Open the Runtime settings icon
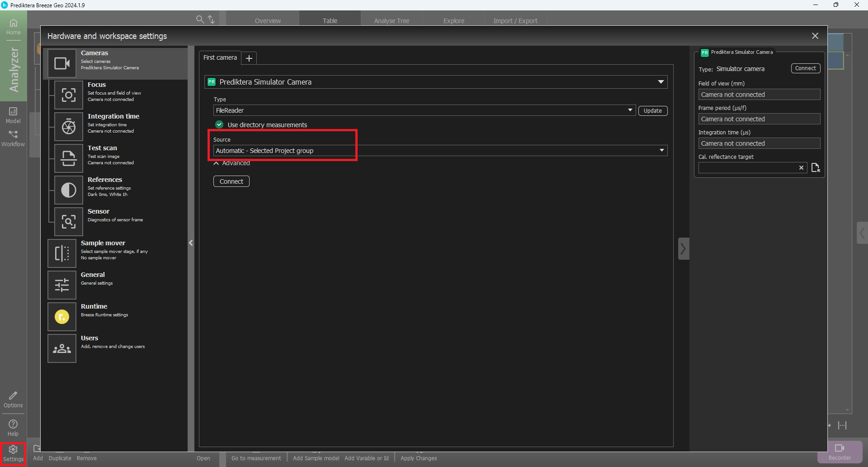Viewport: 868px width, 467px height. click(62, 317)
